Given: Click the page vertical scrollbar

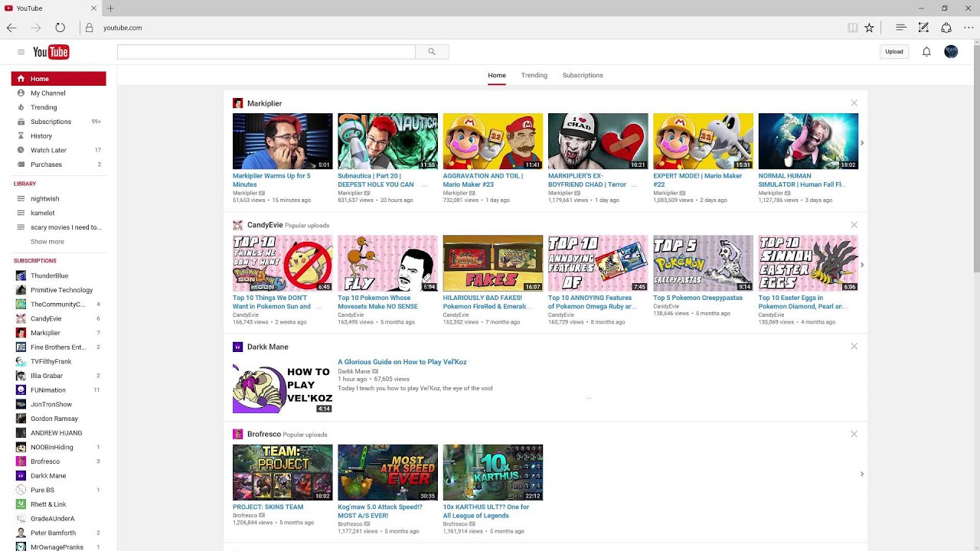Looking at the screenshot, I should pyautogui.click(x=975, y=157).
